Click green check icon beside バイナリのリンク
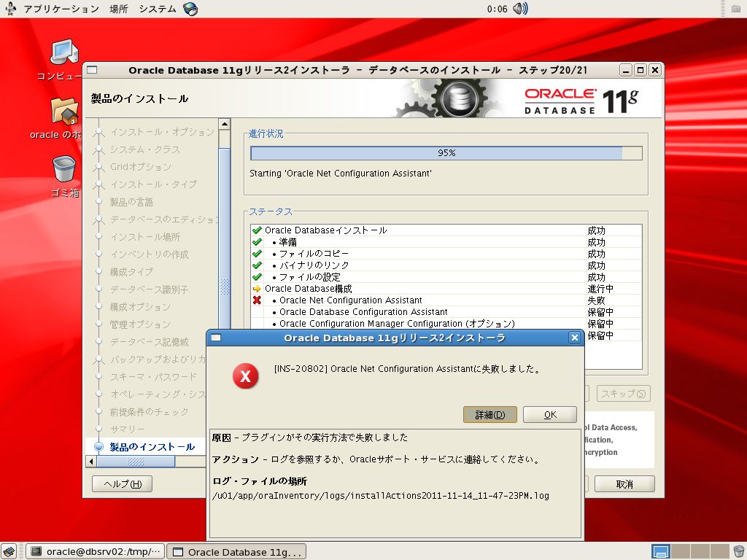Viewport: 747px width, 560px height. coord(257,265)
